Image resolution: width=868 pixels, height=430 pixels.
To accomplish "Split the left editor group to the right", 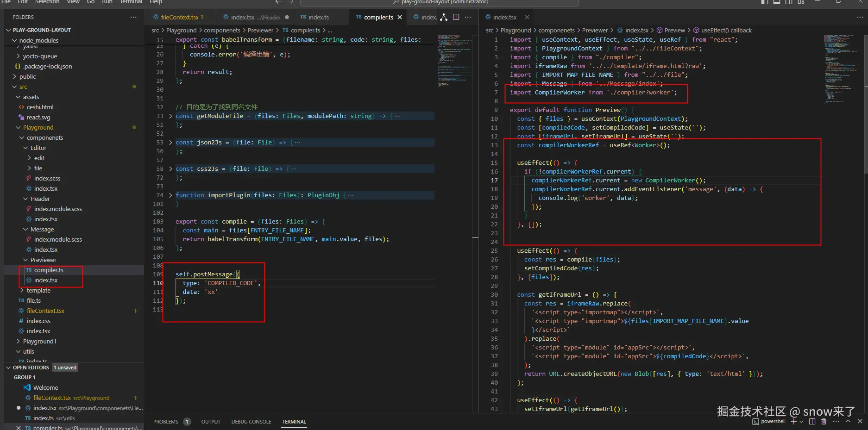I will click(x=456, y=17).
